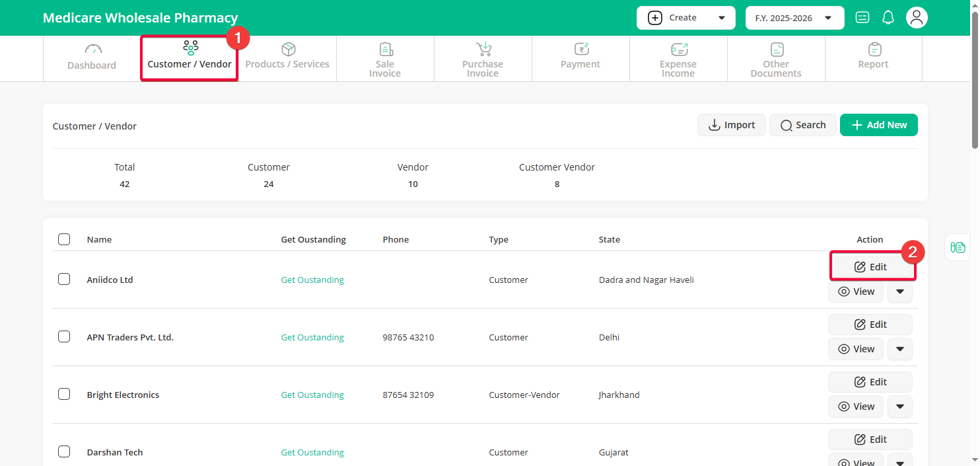Screen dimensions: 980x466
Task: Click the notification bell icon
Action: click(x=888, y=18)
